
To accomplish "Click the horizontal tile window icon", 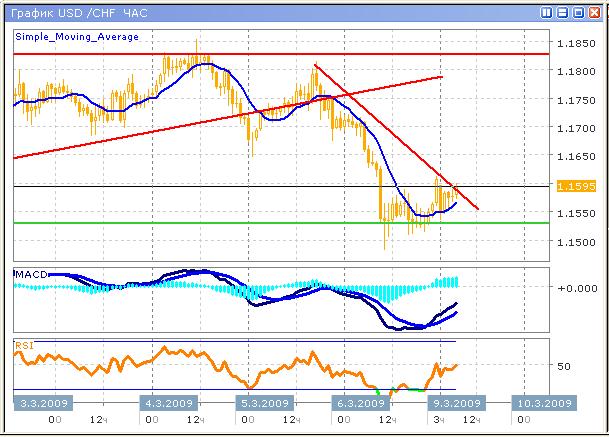I will click(563, 13).
